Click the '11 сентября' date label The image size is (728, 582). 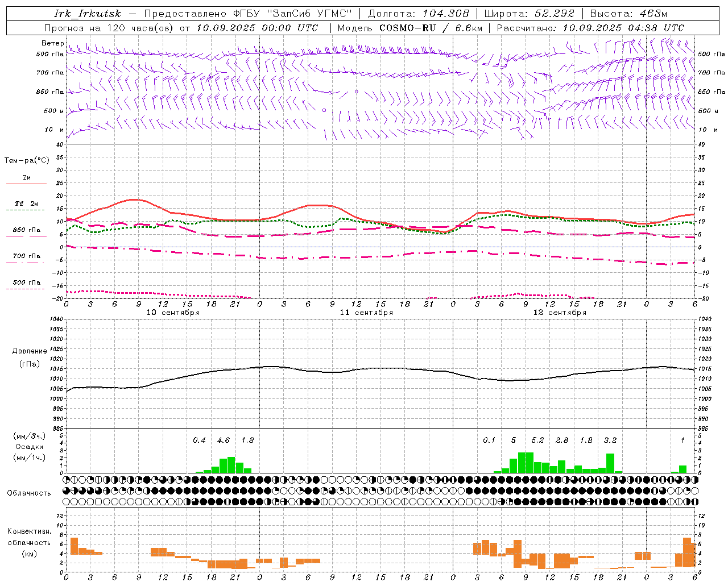[x=366, y=313]
